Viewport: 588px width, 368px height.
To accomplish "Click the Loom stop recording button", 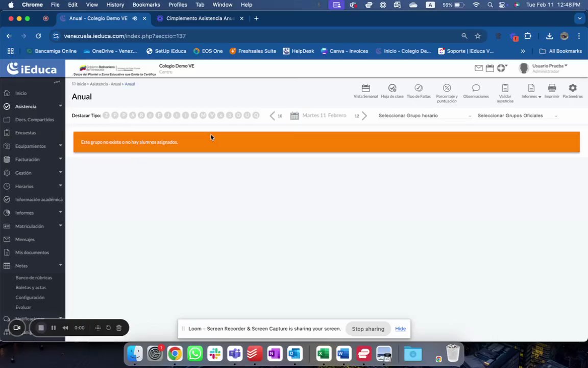I will point(41,328).
